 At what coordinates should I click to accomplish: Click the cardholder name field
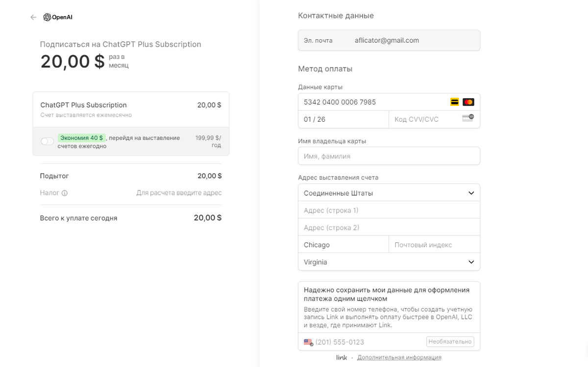point(389,156)
